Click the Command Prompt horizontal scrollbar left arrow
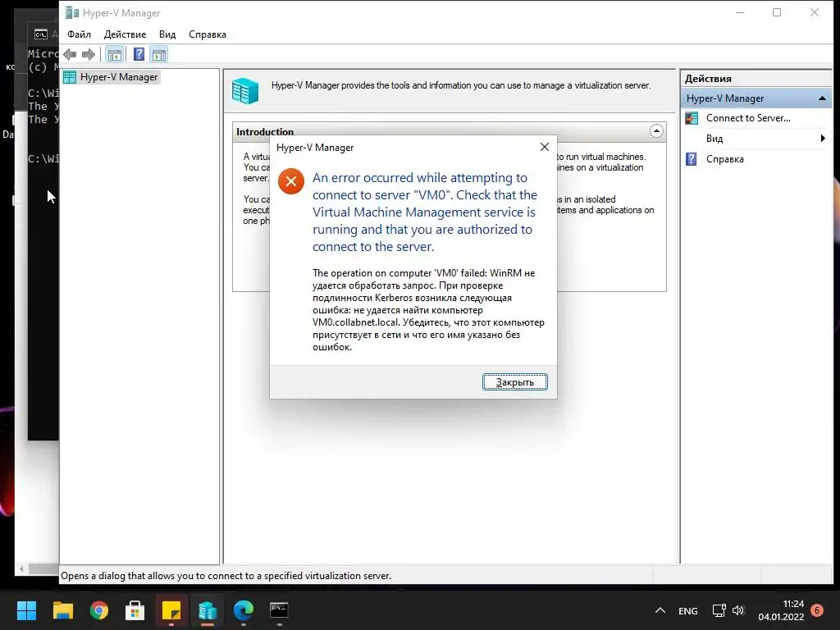 pyautogui.click(x=21, y=569)
